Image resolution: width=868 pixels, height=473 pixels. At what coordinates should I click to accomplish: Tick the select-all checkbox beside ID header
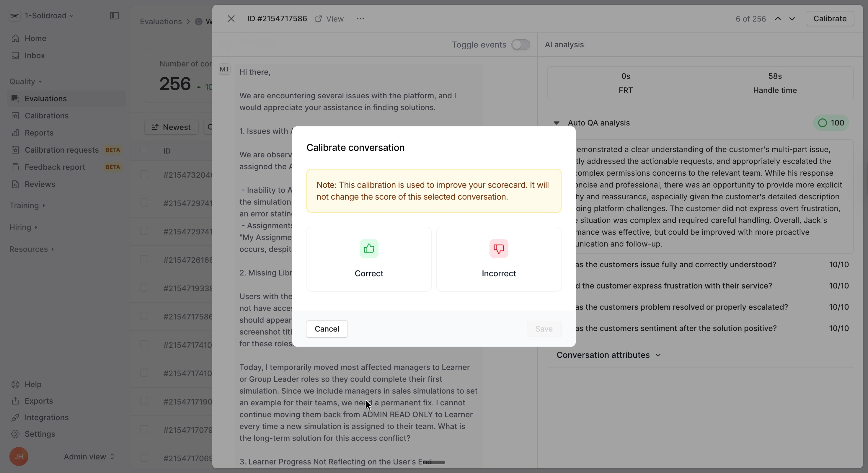(144, 150)
